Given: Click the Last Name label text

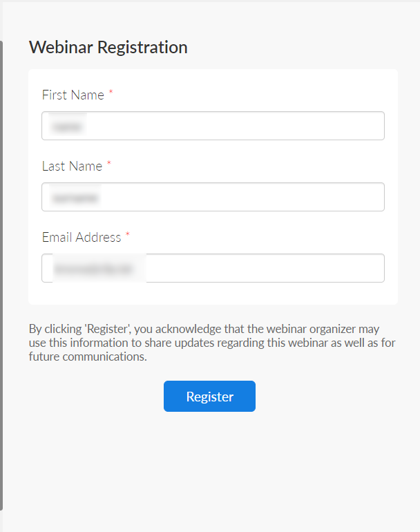Looking at the screenshot, I should (72, 167).
